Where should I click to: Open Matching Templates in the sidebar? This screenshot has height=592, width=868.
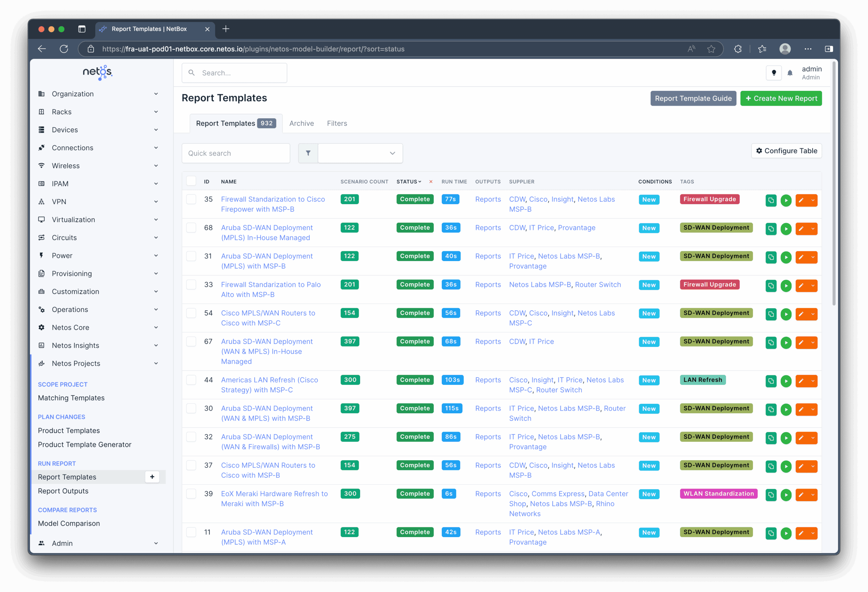click(x=71, y=398)
